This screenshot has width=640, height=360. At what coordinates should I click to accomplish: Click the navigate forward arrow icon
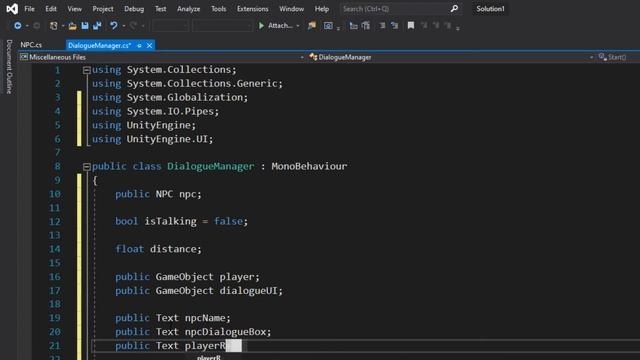[x=36, y=26]
